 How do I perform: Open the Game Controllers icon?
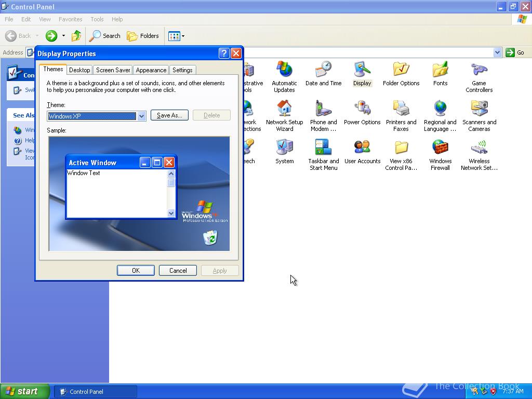(479, 77)
